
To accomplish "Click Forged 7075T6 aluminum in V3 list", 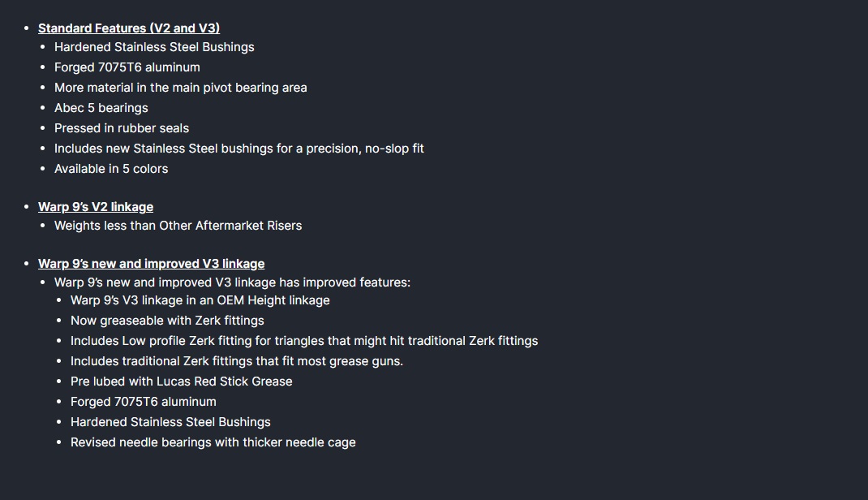I will click(x=144, y=402).
